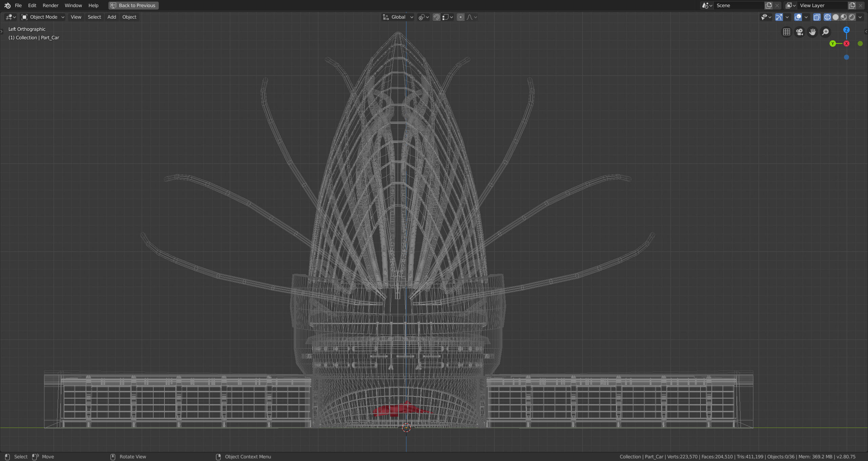The image size is (868, 461).
Task: Open the Object Mode dropdown
Action: (43, 17)
